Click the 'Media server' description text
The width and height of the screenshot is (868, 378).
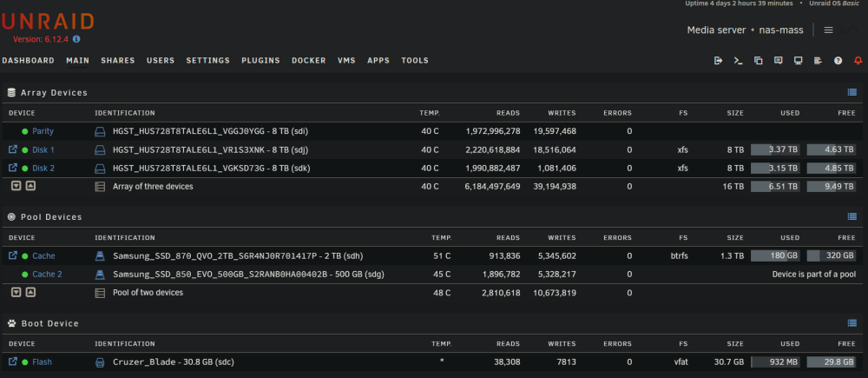pos(716,30)
